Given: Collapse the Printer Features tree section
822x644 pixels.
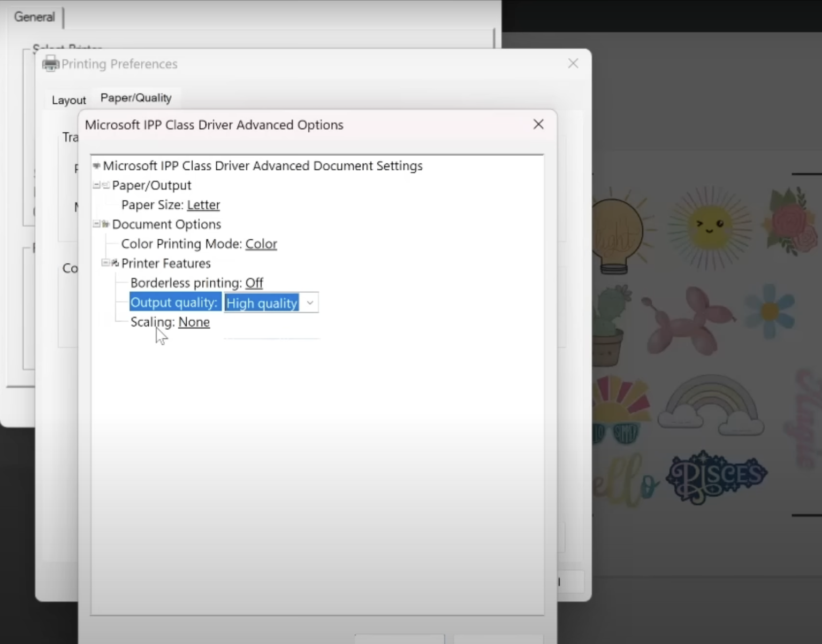Looking at the screenshot, I should click(x=105, y=263).
